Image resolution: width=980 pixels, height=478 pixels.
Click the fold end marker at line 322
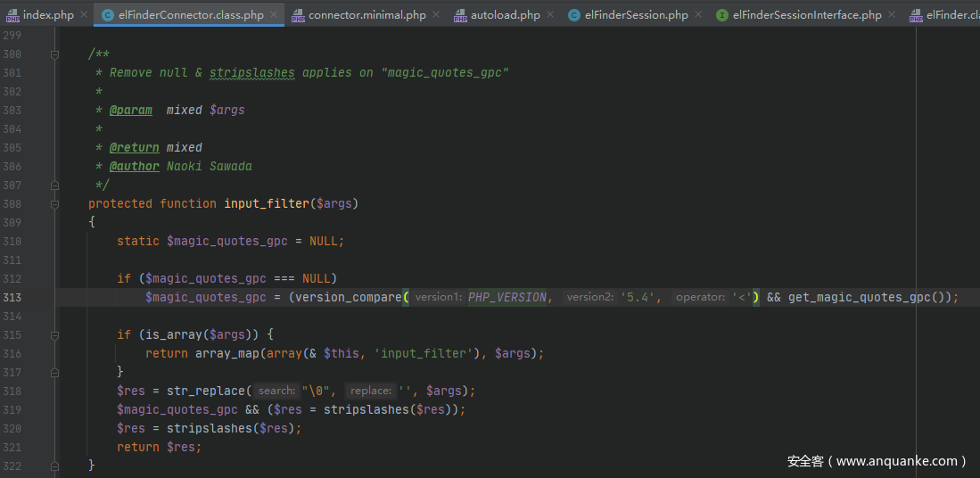(x=55, y=466)
